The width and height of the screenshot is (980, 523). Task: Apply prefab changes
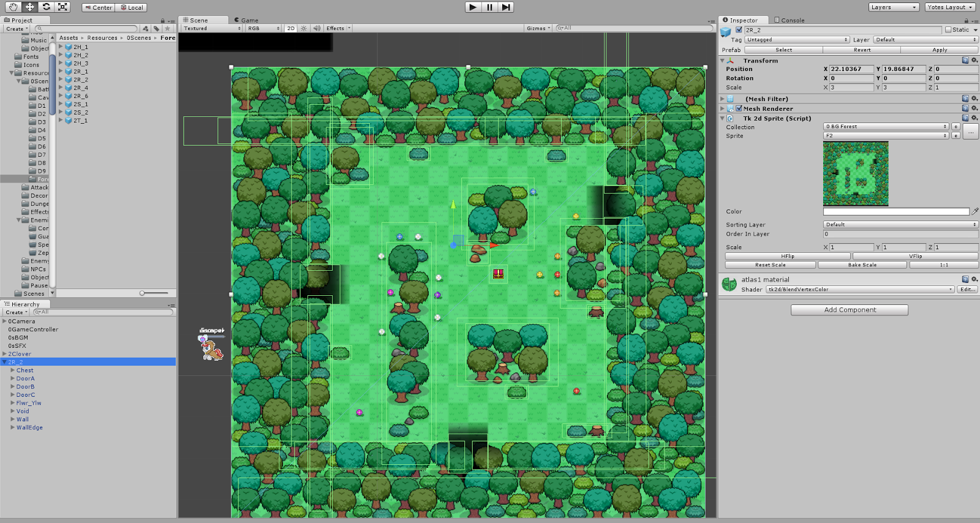pyautogui.click(x=940, y=50)
